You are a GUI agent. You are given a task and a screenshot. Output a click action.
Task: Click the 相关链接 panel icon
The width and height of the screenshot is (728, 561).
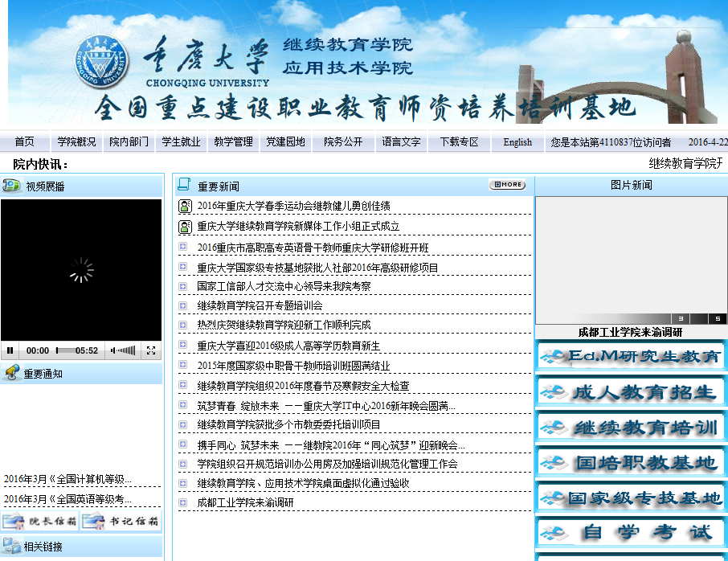tap(11, 546)
